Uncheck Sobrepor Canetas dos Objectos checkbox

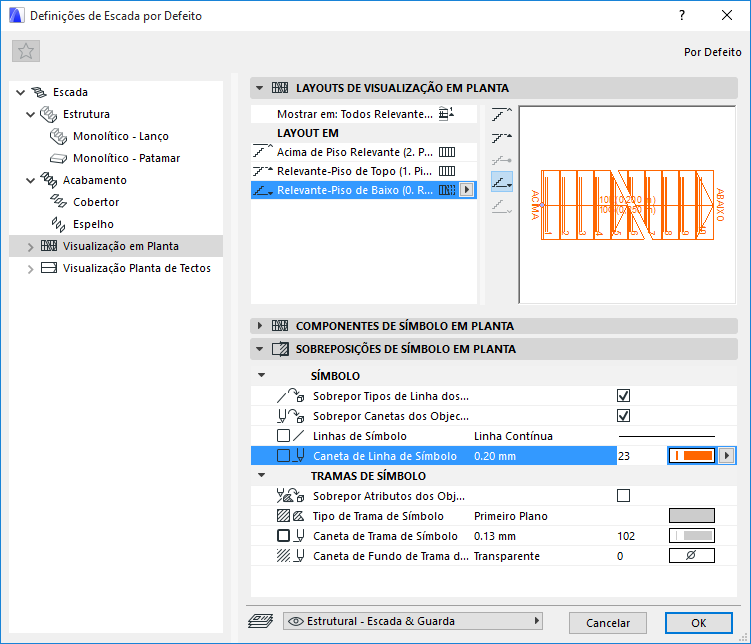623,416
